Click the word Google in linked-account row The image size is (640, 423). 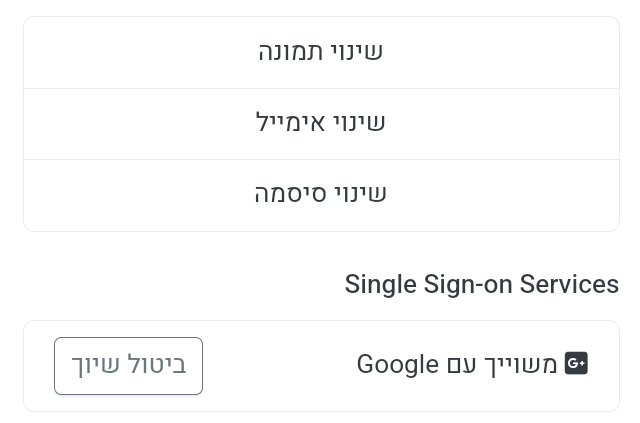click(x=398, y=365)
